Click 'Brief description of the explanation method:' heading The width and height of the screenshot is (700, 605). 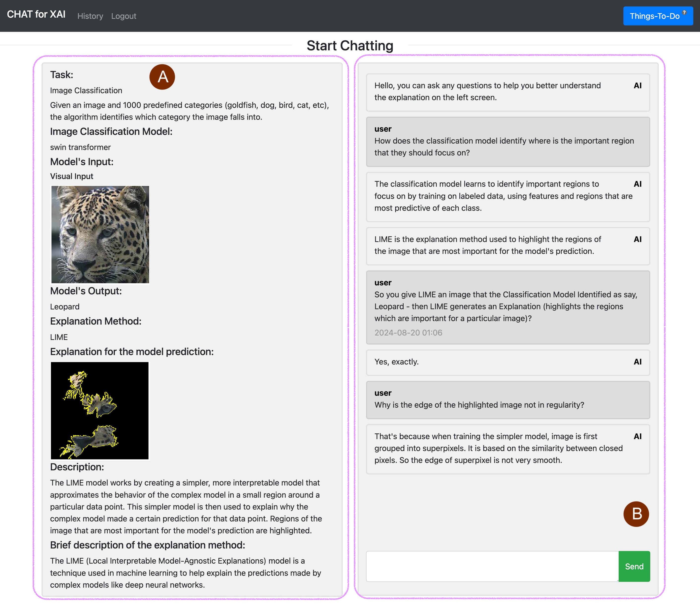[148, 545]
